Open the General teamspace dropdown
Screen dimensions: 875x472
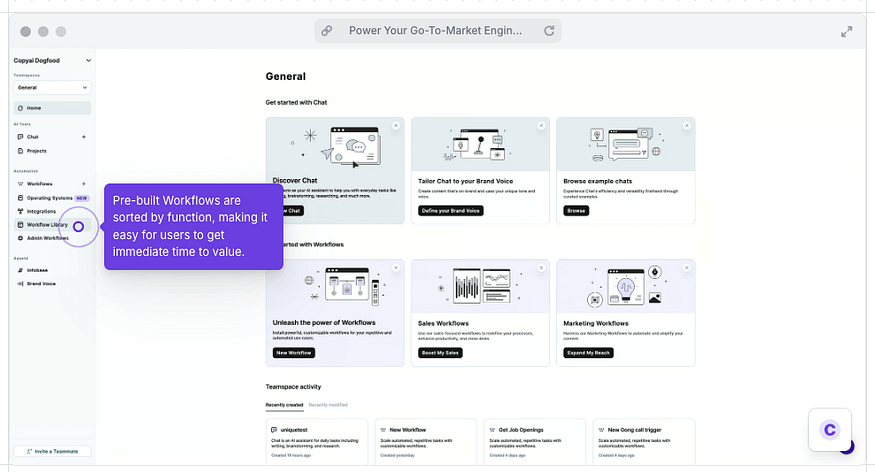(x=52, y=88)
